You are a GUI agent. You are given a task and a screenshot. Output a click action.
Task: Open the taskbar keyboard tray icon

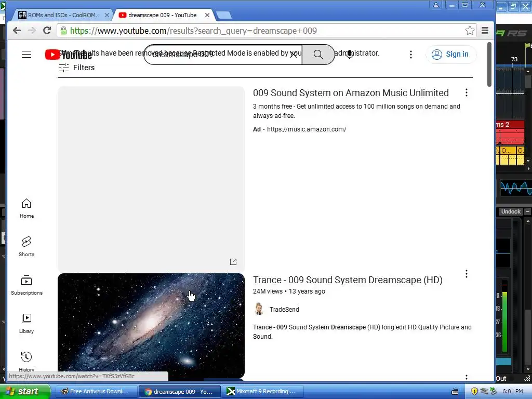point(455,392)
